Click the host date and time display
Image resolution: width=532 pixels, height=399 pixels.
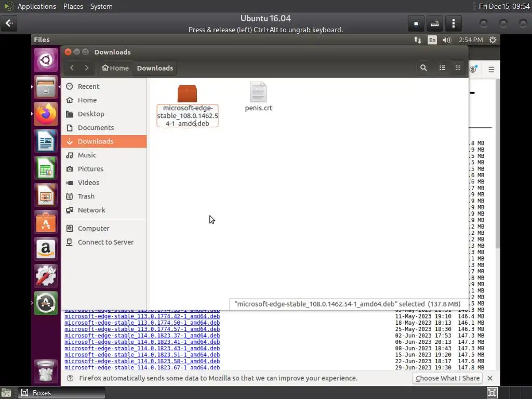(x=504, y=6)
